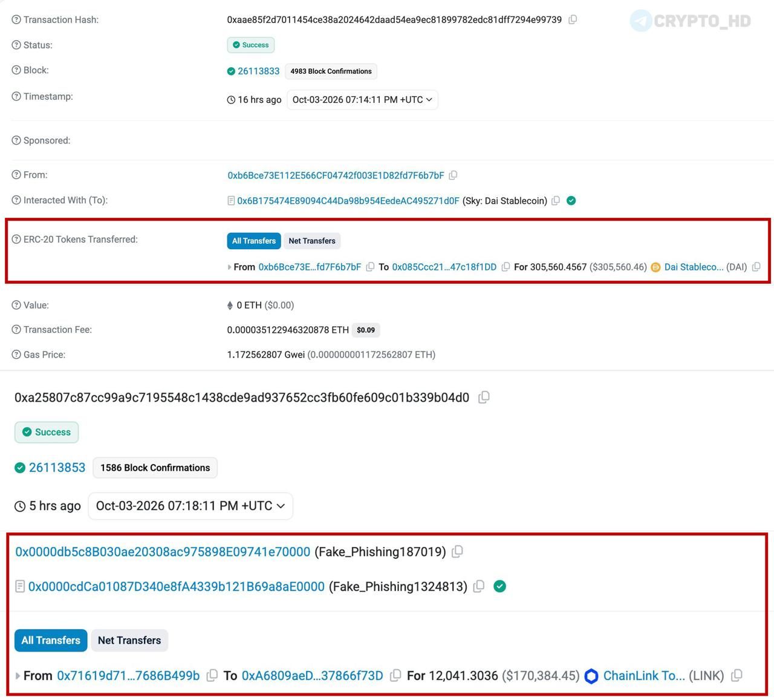Screen dimensions: 774x700
Task: Expand DAI transfer row disclosure triangle
Action: (229, 267)
